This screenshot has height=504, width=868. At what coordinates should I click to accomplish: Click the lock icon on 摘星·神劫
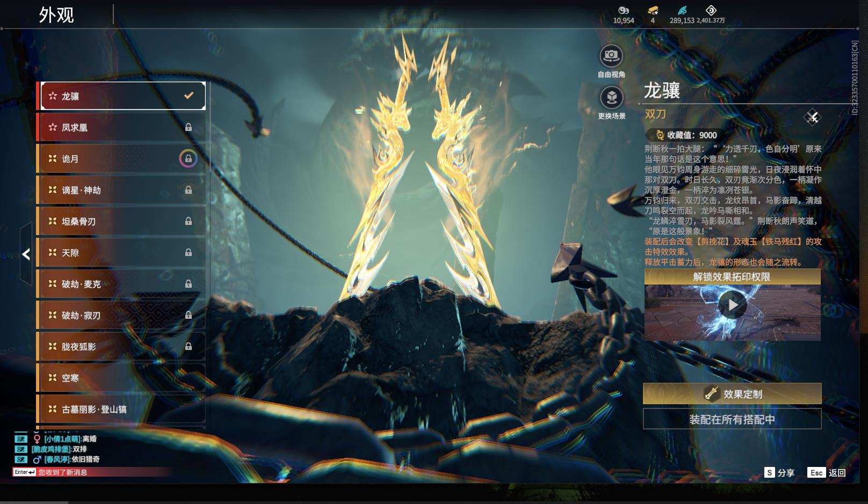tap(189, 190)
